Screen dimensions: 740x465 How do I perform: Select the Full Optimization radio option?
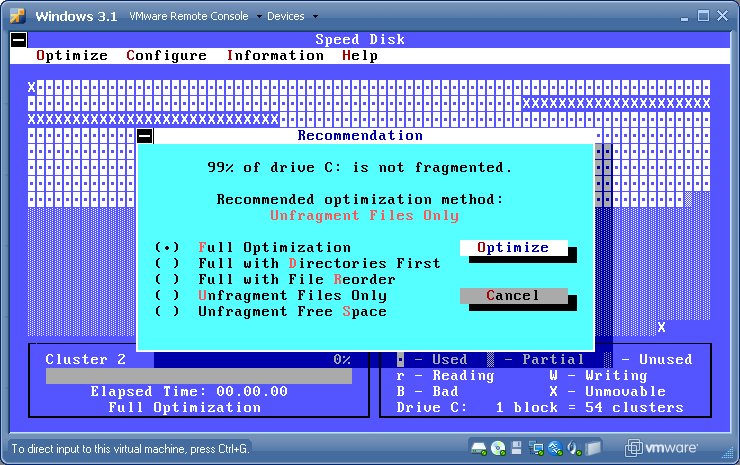(x=168, y=247)
